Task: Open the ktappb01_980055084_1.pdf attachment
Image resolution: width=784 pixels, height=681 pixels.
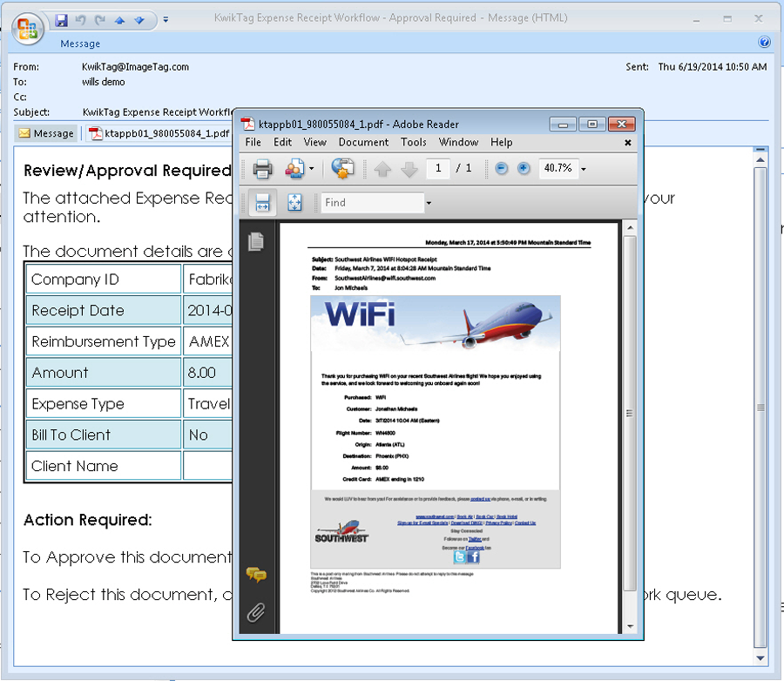Action: (159, 133)
